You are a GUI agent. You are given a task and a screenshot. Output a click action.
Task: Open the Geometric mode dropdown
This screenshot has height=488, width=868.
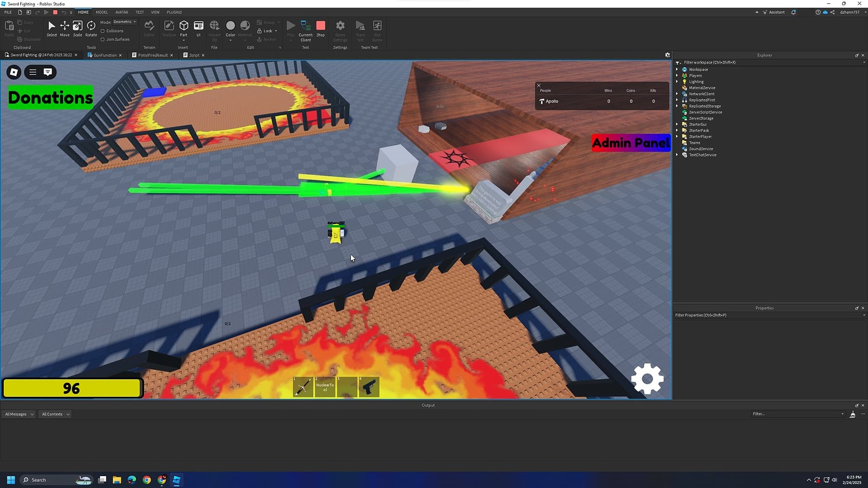(x=123, y=21)
